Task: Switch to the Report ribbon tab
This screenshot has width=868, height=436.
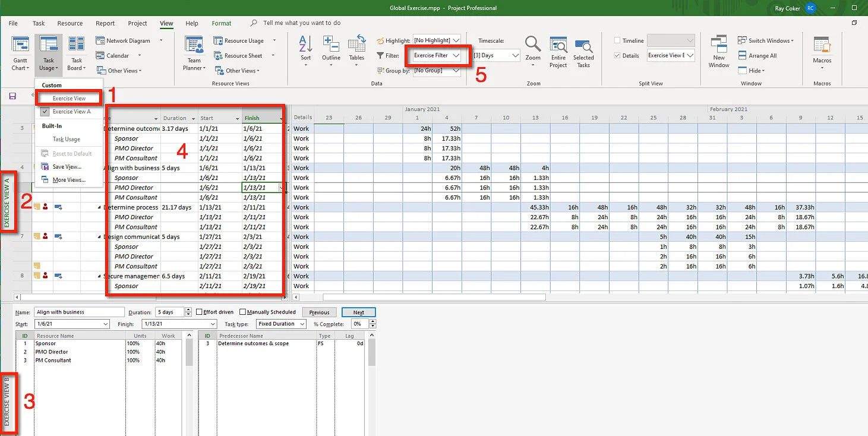Action: [x=105, y=23]
